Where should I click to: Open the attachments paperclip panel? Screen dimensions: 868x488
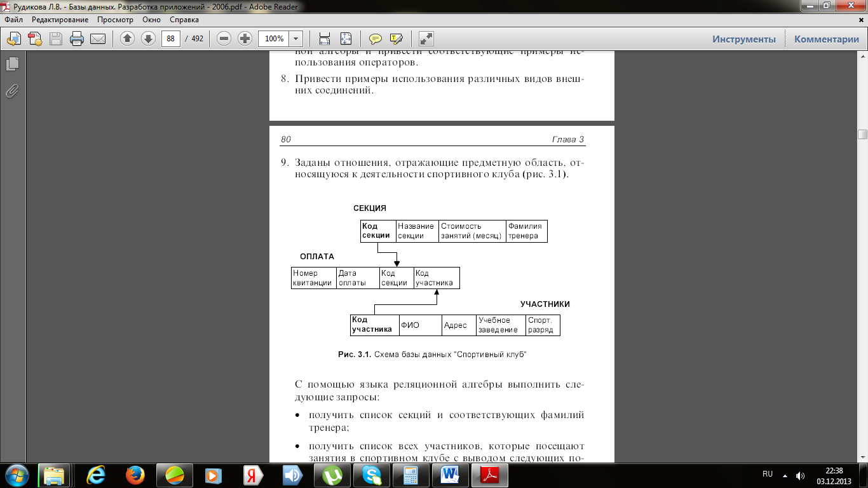(12, 91)
